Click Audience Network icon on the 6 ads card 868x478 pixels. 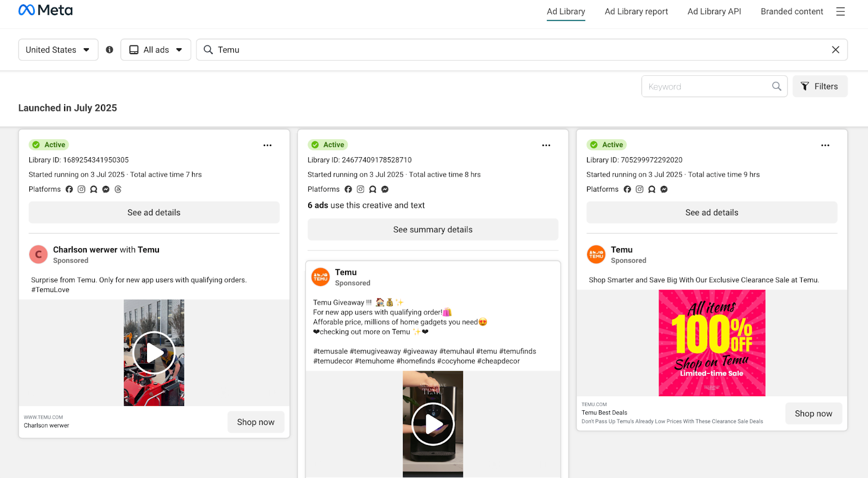pos(373,189)
